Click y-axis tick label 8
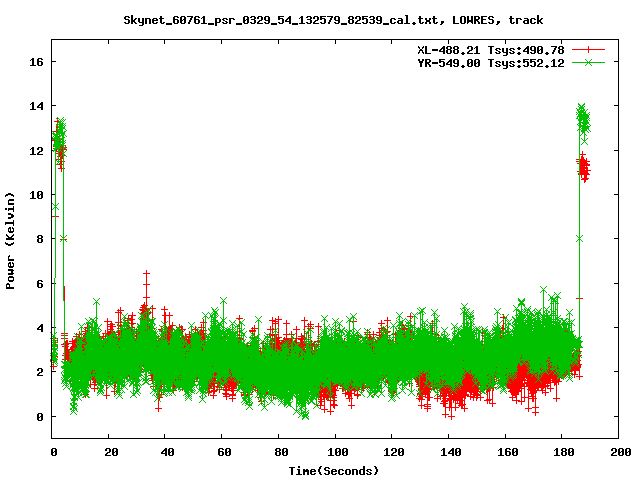640x480 pixels. click(40, 239)
